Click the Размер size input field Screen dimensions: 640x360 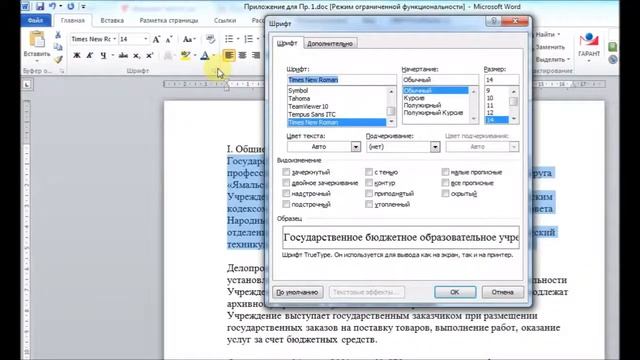pos(502,80)
